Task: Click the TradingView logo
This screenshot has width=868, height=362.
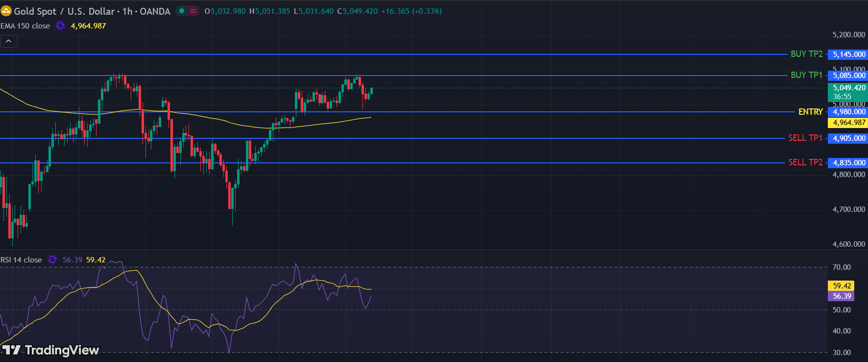Action: point(51,350)
